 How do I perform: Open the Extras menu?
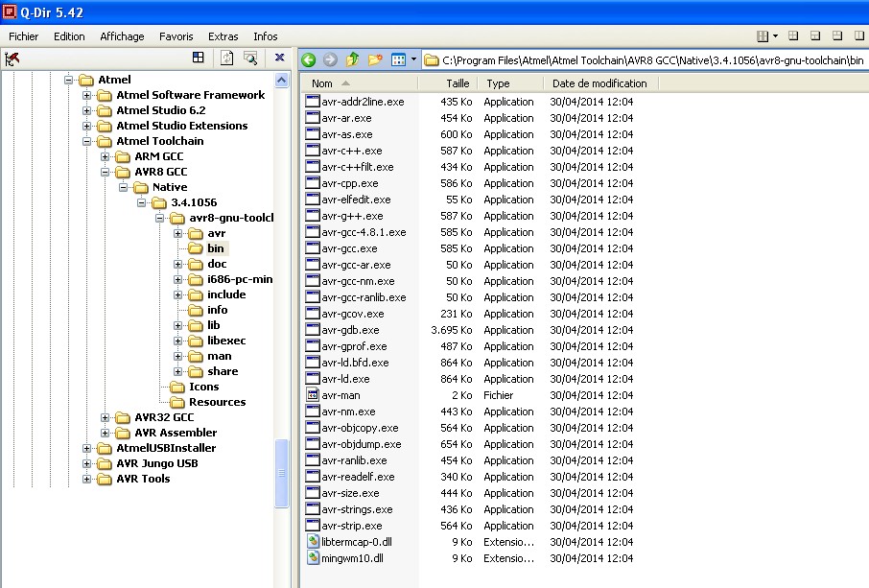[x=223, y=36]
